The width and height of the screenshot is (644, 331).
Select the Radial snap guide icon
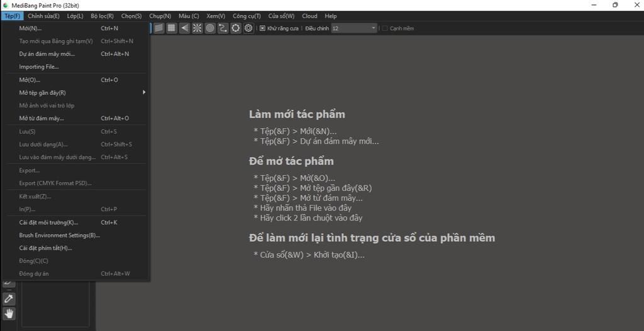point(197,28)
